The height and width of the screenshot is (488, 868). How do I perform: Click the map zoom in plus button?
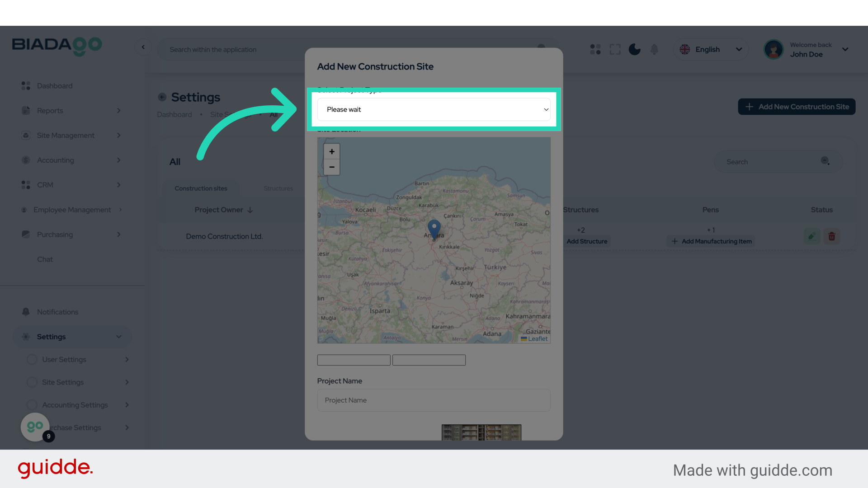coord(331,152)
